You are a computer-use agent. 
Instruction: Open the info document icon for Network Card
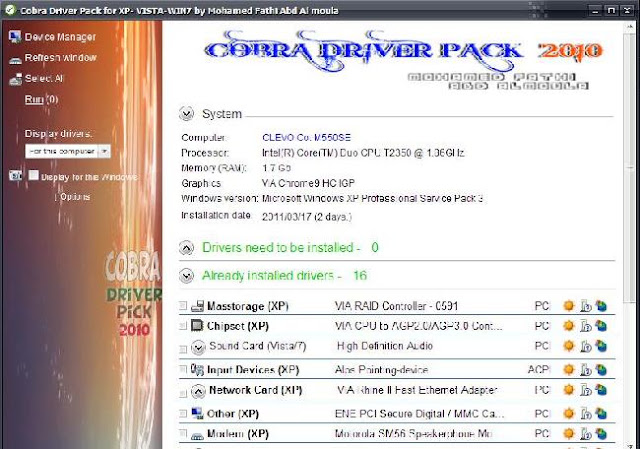click(x=586, y=390)
